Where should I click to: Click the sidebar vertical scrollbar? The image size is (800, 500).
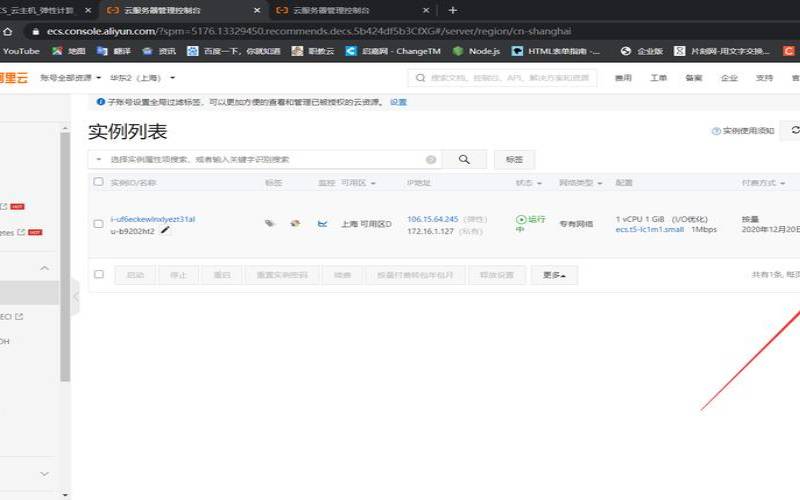(x=65, y=255)
